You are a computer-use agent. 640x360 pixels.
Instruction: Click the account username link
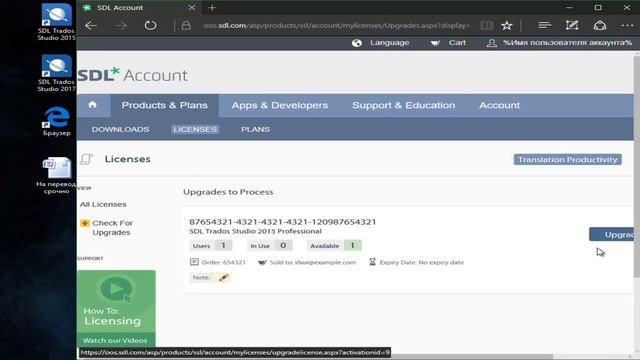567,43
